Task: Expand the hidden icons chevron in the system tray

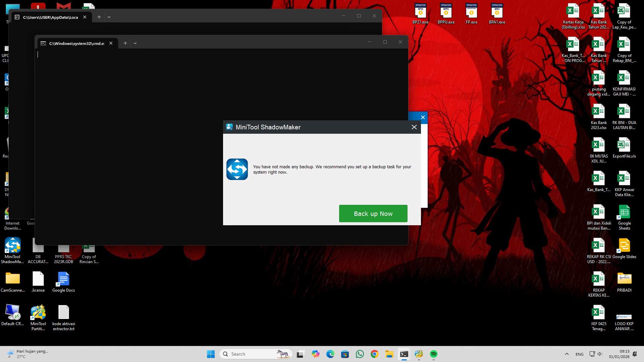Action: tap(567, 354)
